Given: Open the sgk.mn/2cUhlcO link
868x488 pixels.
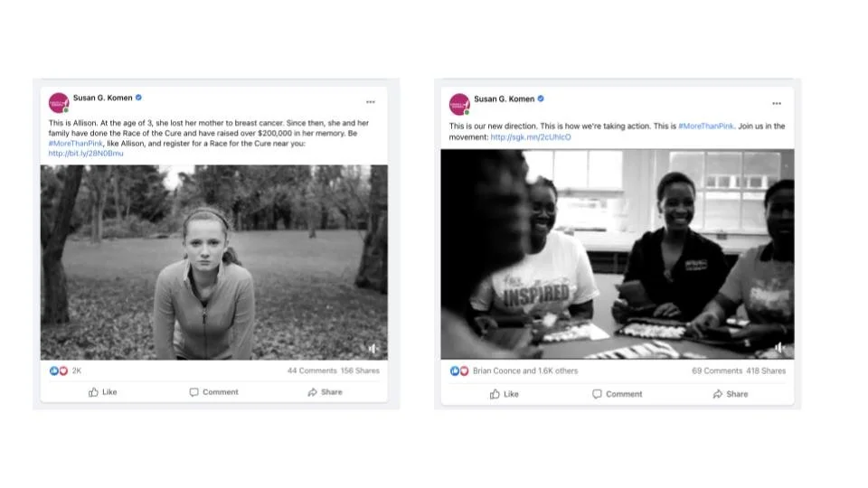Looking at the screenshot, I should (x=531, y=137).
